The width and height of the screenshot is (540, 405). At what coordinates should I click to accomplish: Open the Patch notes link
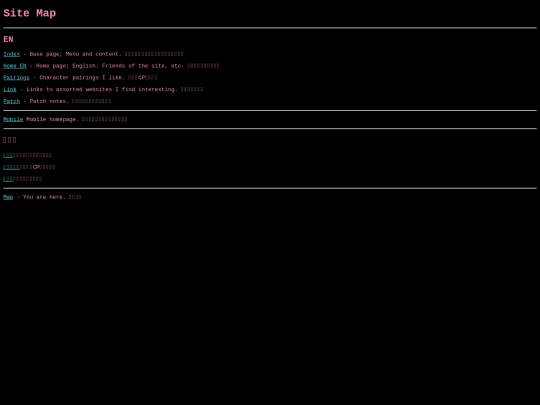[x=11, y=101]
